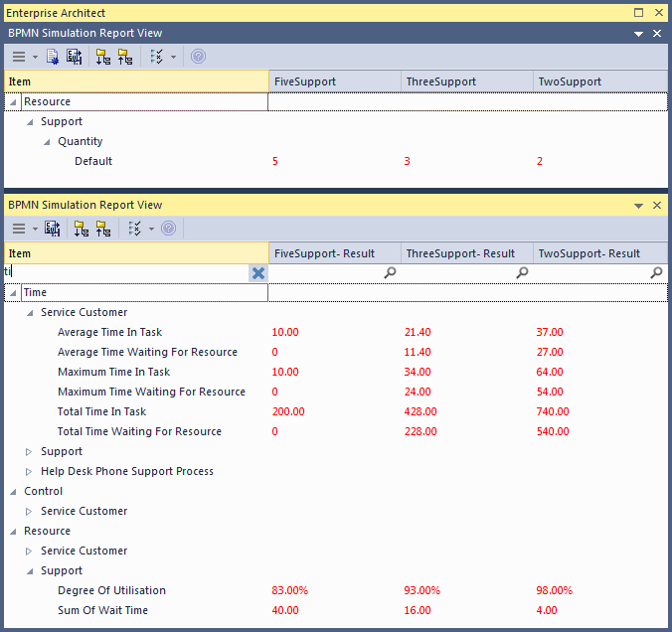Select the Degree Of Utilisation row
672x632 pixels.
click(111, 590)
